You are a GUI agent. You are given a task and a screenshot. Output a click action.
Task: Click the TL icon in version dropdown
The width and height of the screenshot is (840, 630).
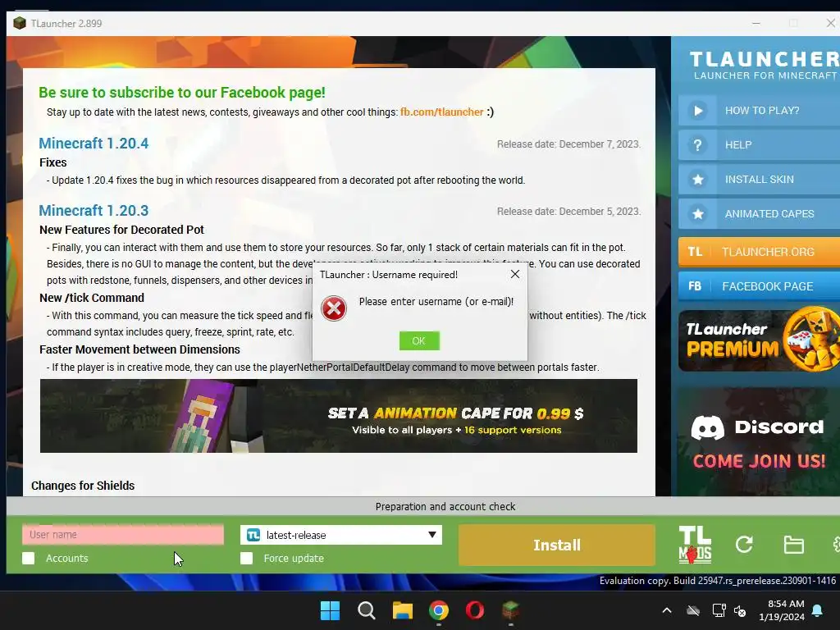[x=253, y=535]
